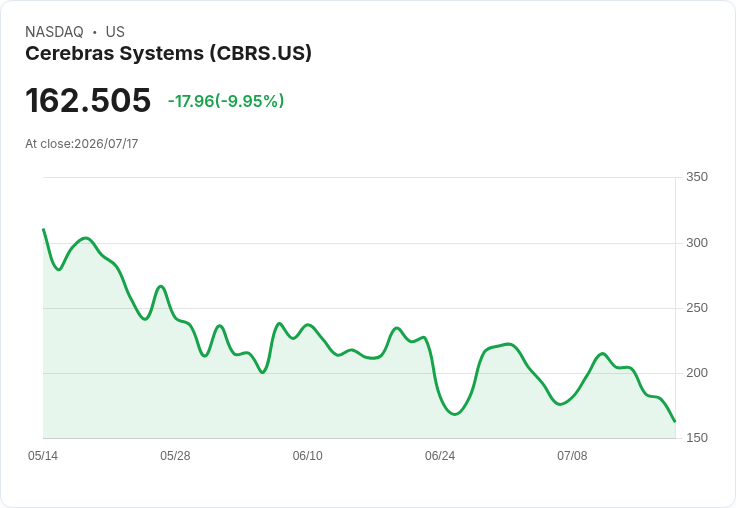This screenshot has height=508, width=736.
Task: Click the 150 y-axis label
Action: (x=697, y=438)
